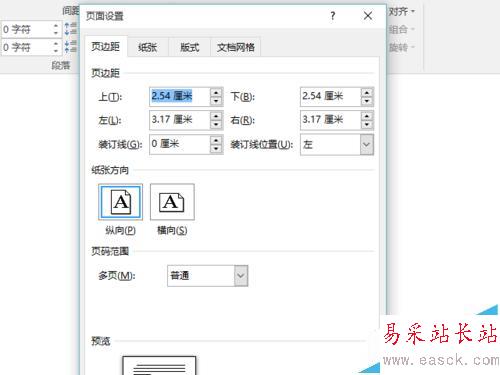
Task: Decrease the top margin value
Action: (216, 101)
